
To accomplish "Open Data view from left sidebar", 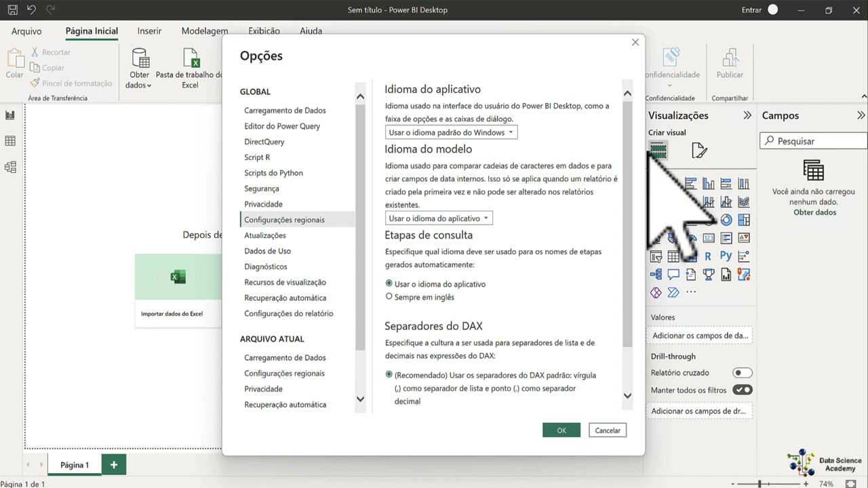I will coord(10,141).
